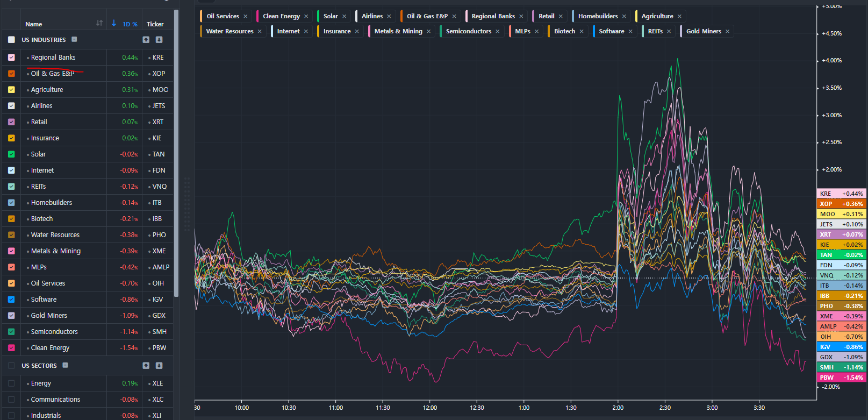Toggle the US Industries select-all checkbox

point(11,40)
